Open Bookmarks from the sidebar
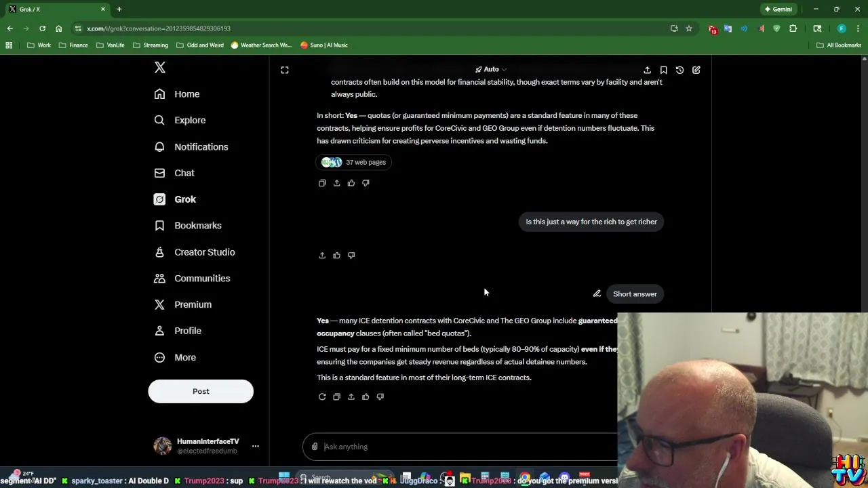The height and width of the screenshot is (488, 868). click(188, 226)
